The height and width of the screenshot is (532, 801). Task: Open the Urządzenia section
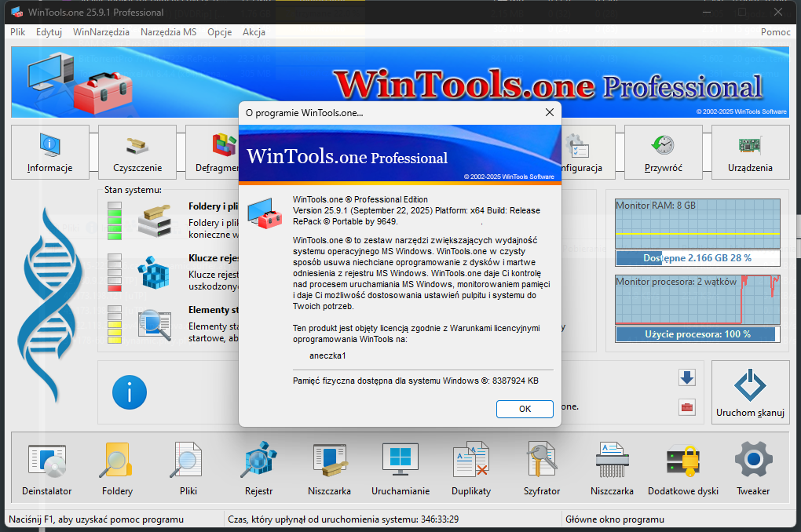[751, 152]
